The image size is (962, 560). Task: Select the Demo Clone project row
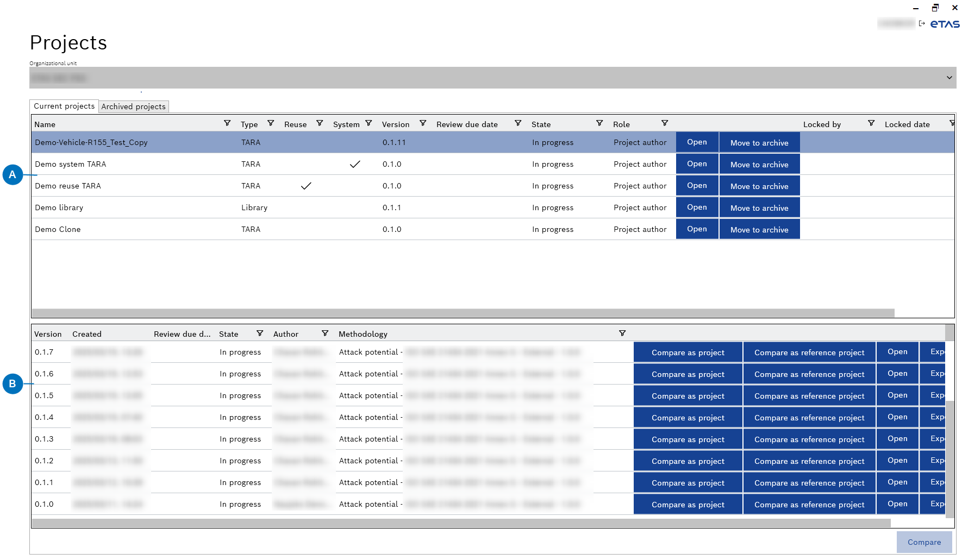pyautogui.click(x=58, y=229)
